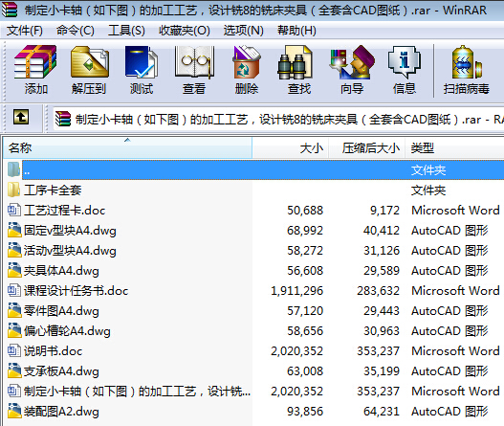
Task: Click the archive path address field
Action: (x=278, y=119)
